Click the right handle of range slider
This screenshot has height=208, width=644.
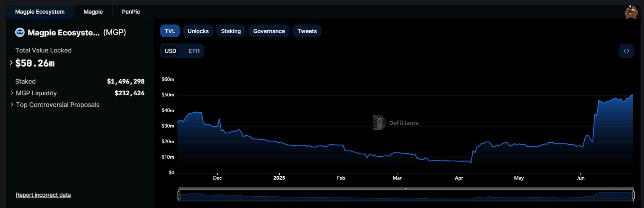pyautogui.click(x=633, y=195)
